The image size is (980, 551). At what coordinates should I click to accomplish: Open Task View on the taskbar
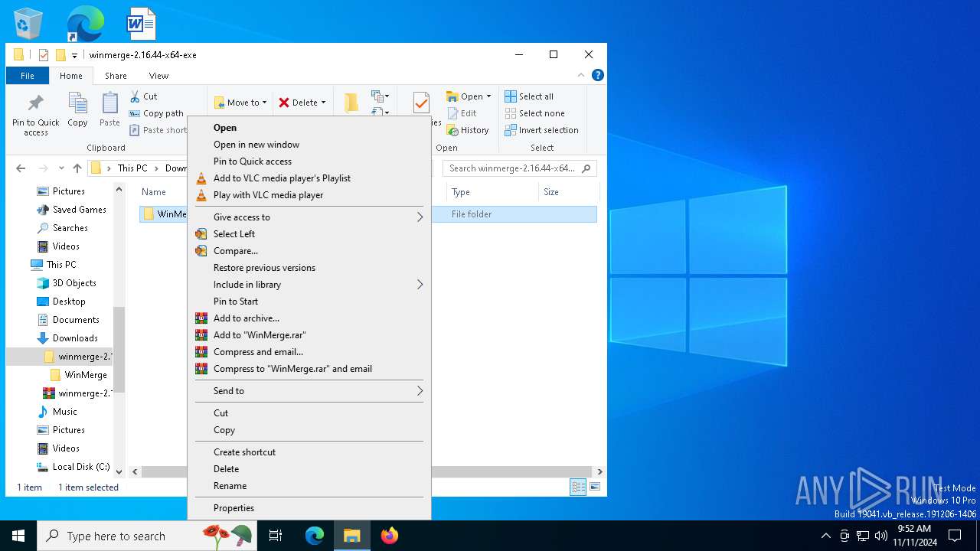point(276,536)
